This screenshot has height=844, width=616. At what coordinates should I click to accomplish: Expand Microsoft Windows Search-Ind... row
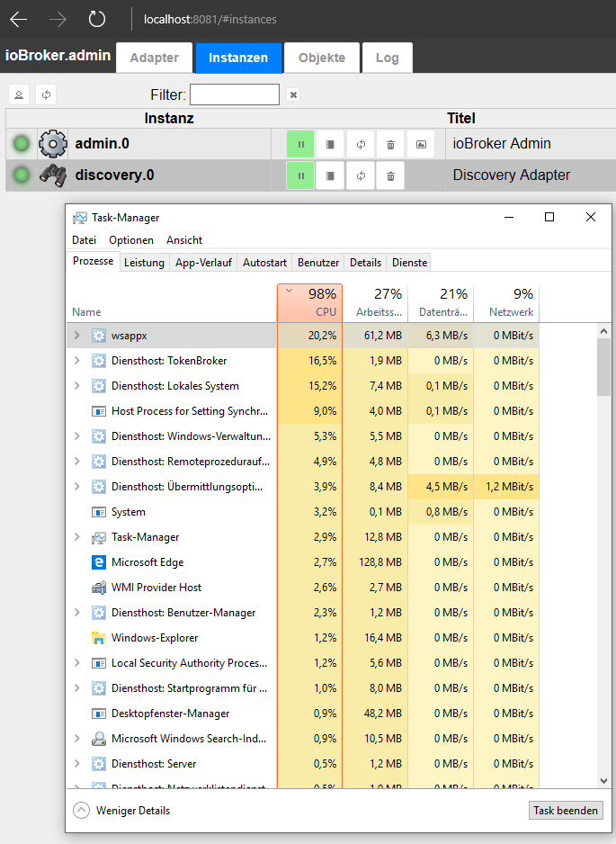[77, 739]
